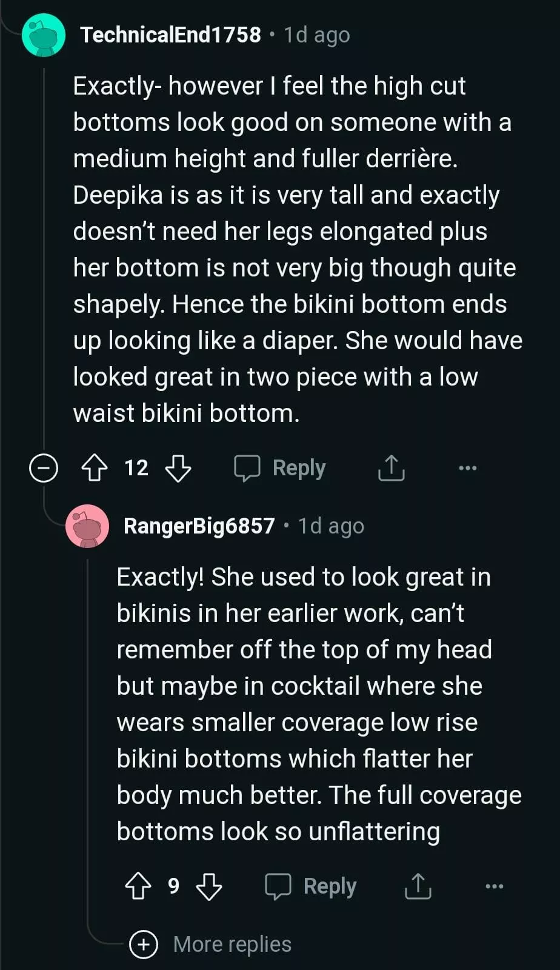Tap RangerBig6857's pink avatar

click(87, 526)
